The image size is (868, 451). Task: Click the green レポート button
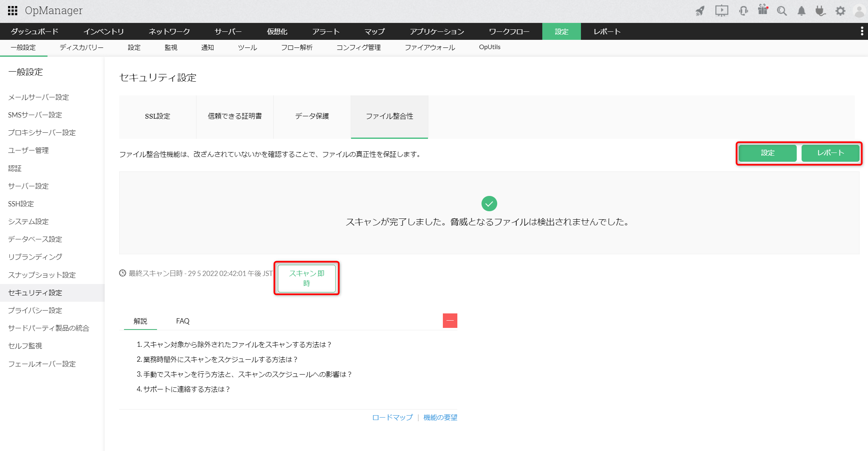tap(830, 153)
